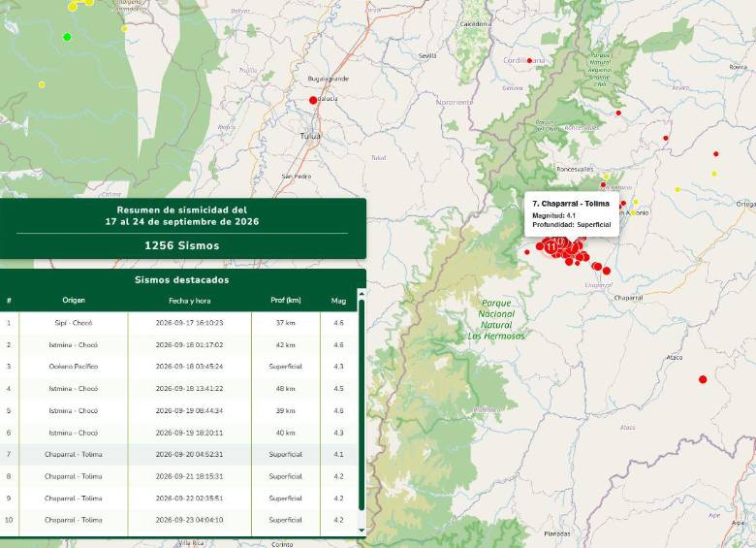756x548 pixels.
Task: Click date 2026-09-21 18:15:31
Action: point(189,476)
